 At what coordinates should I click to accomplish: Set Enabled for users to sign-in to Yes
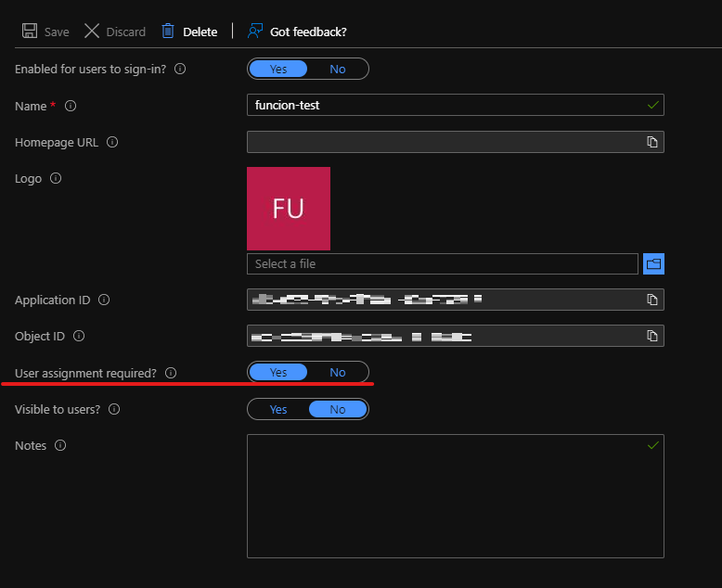click(x=278, y=69)
